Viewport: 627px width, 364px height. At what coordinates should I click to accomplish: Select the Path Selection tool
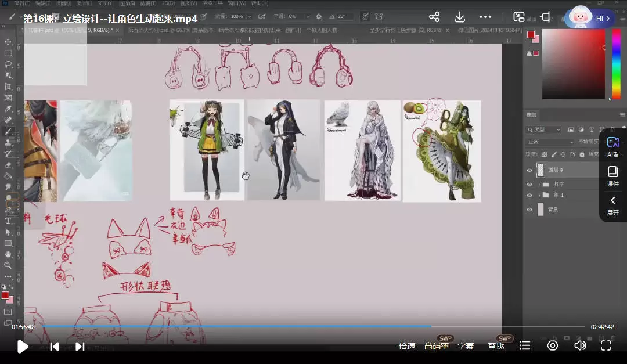click(8, 232)
